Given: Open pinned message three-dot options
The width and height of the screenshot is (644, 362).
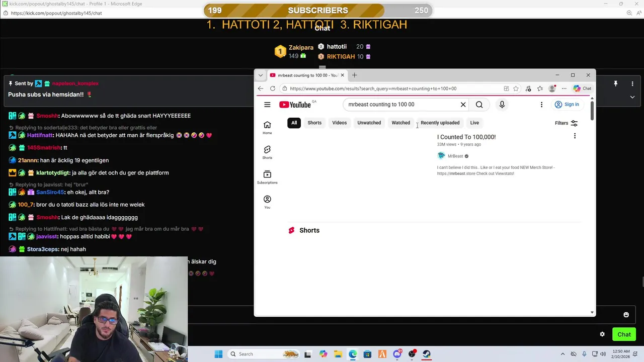Looking at the screenshot, I should click(x=632, y=83).
